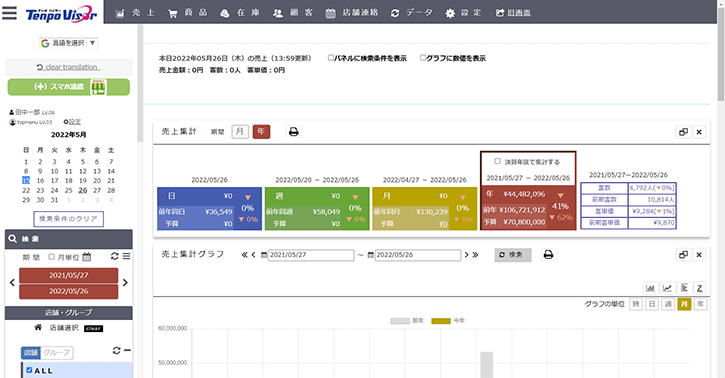Open the 在庫 (Inventory) menu

(x=240, y=13)
